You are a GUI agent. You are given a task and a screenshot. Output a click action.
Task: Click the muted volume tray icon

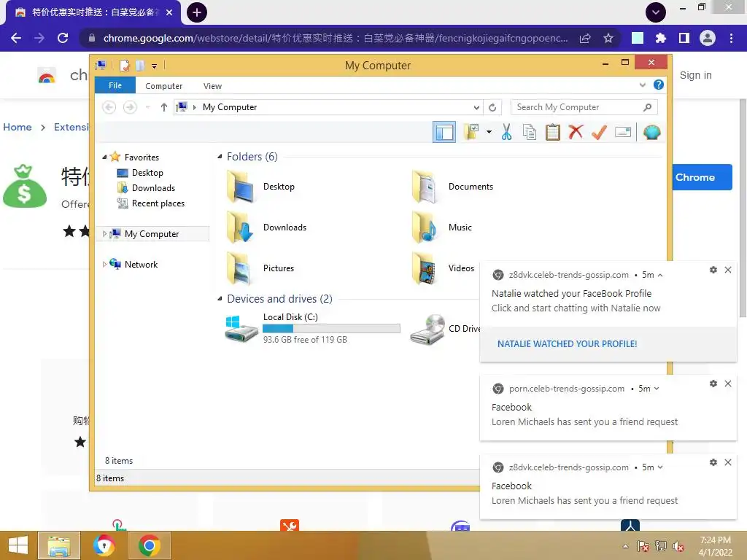678,547
